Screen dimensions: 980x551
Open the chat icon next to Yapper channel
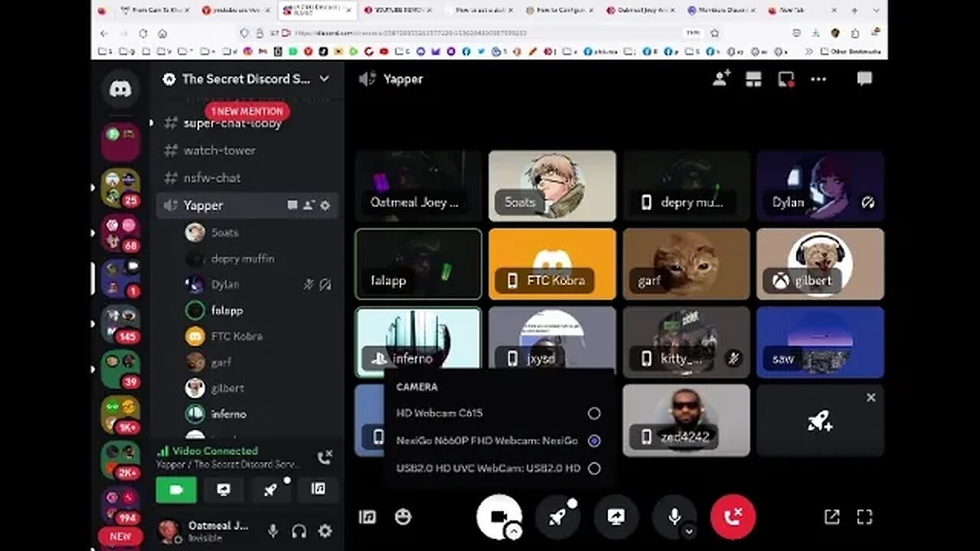292,205
